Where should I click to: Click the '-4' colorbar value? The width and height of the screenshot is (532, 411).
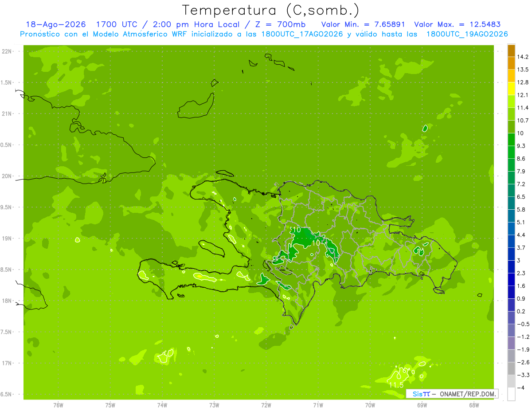point(520,388)
